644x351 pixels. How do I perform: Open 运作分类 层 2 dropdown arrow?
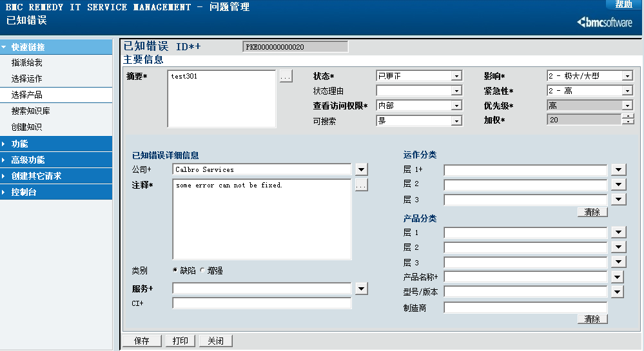[618, 184]
